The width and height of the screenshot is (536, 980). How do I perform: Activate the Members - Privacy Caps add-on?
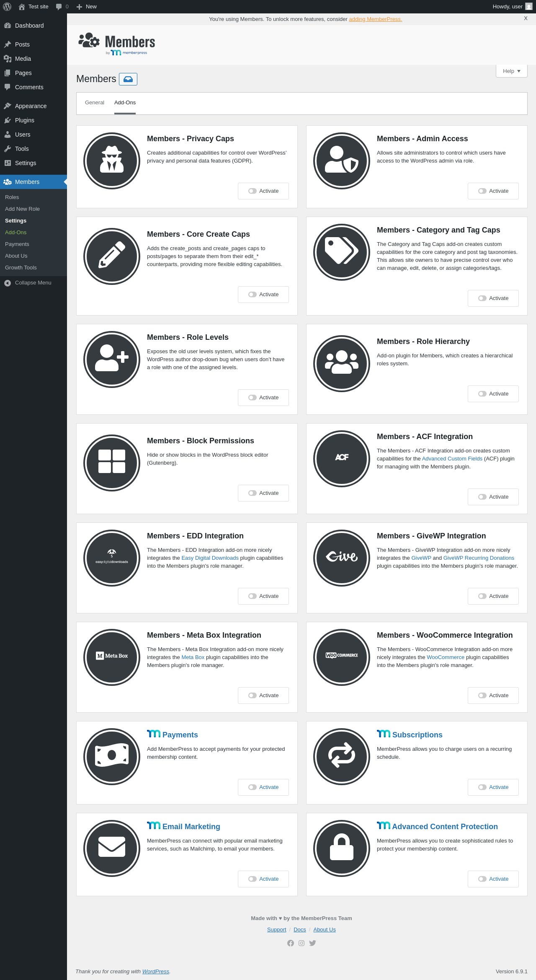(x=263, y=191)
